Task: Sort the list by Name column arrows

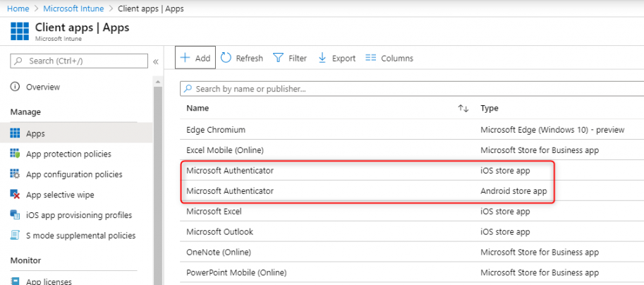Action: pos(463,109)
